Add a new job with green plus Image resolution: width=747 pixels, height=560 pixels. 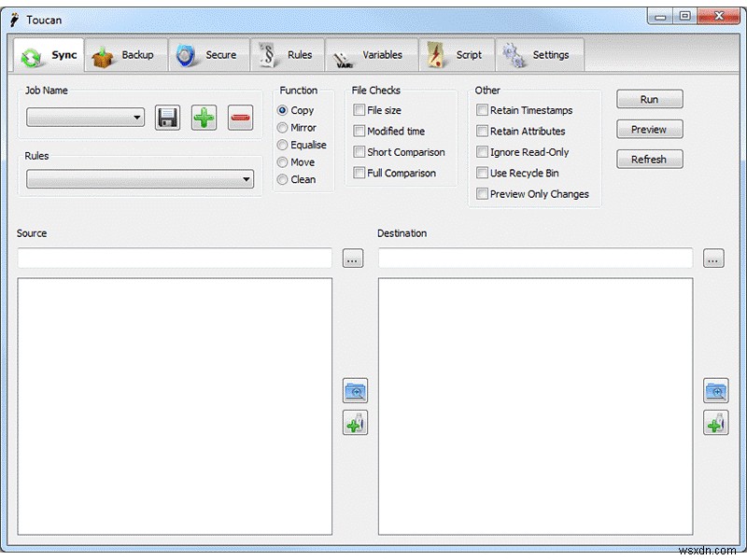click(204, 117)
